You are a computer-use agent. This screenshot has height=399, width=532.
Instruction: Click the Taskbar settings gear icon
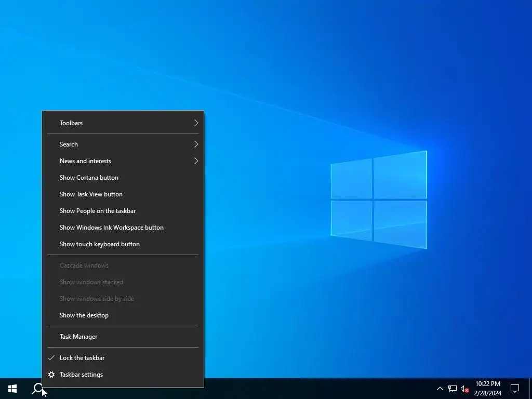[x=51, y=375]
